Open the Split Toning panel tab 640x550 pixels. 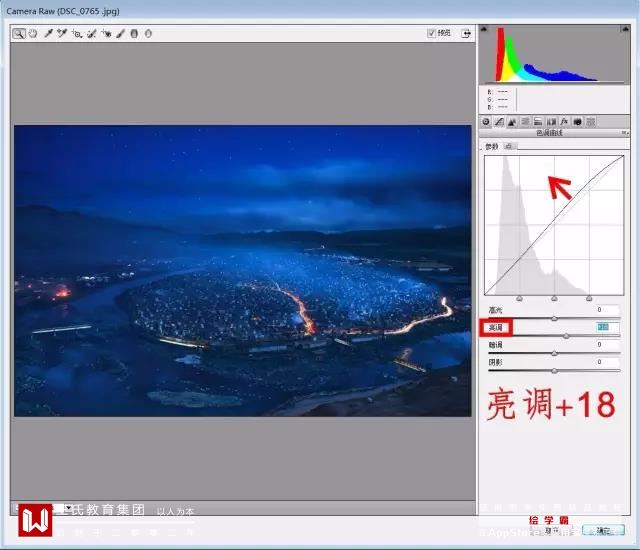[538, 122]
